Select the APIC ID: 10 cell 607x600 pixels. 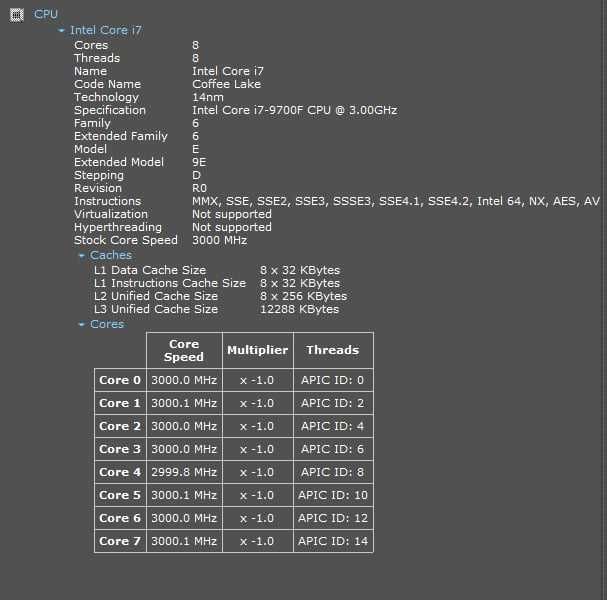333,495
